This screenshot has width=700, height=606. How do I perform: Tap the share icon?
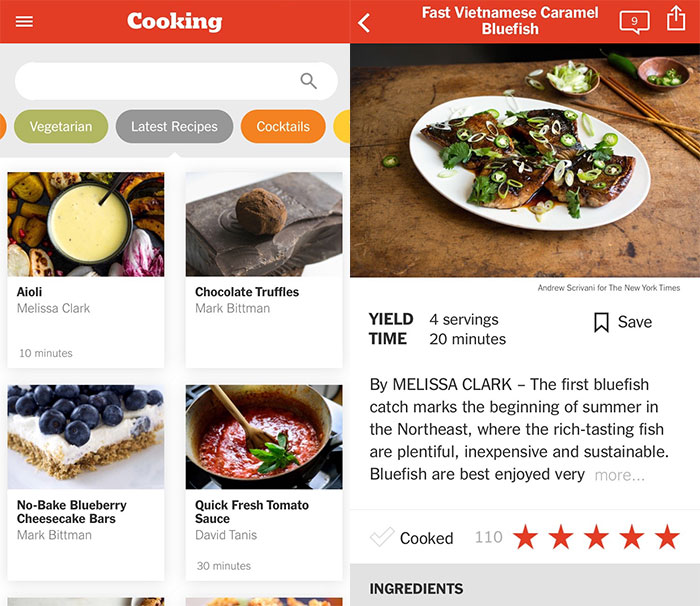pos(676,18)
